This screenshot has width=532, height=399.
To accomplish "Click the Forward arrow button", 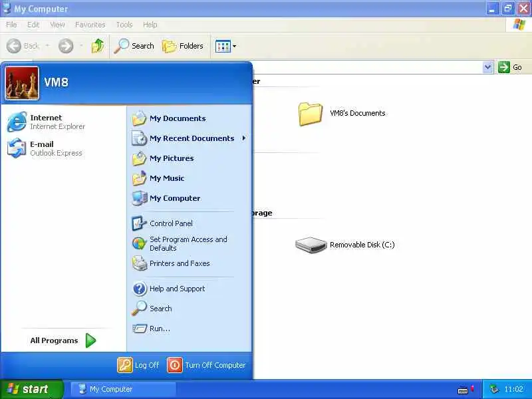I will 65,46.
